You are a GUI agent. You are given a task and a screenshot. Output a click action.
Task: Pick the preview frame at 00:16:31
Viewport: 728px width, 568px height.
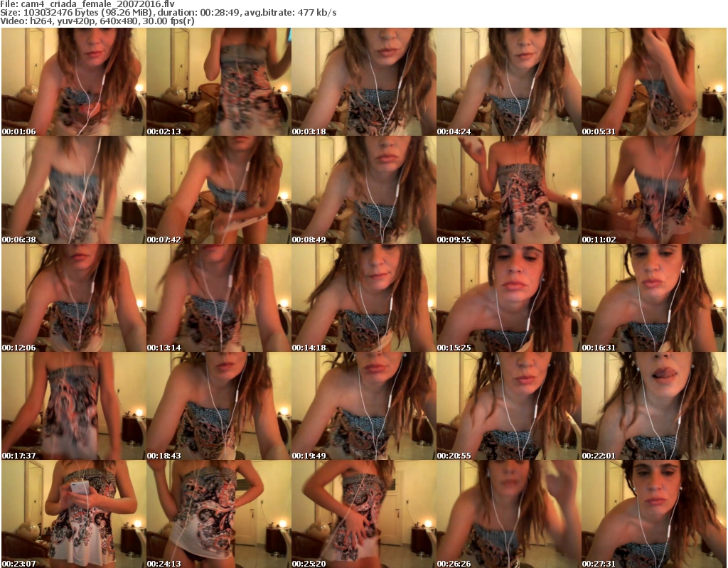pos(654,298)
